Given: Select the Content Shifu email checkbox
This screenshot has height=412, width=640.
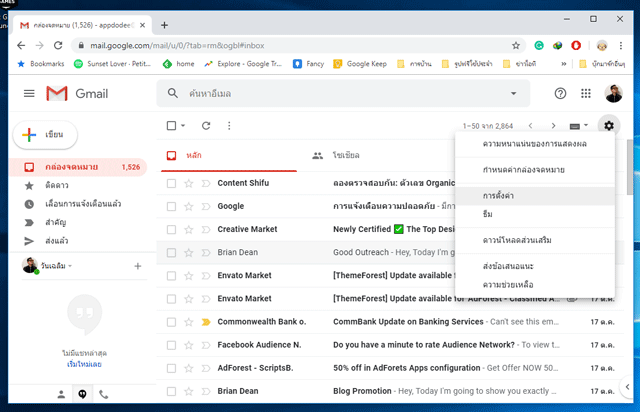Looking at the screenshot, I should point(171,183).
